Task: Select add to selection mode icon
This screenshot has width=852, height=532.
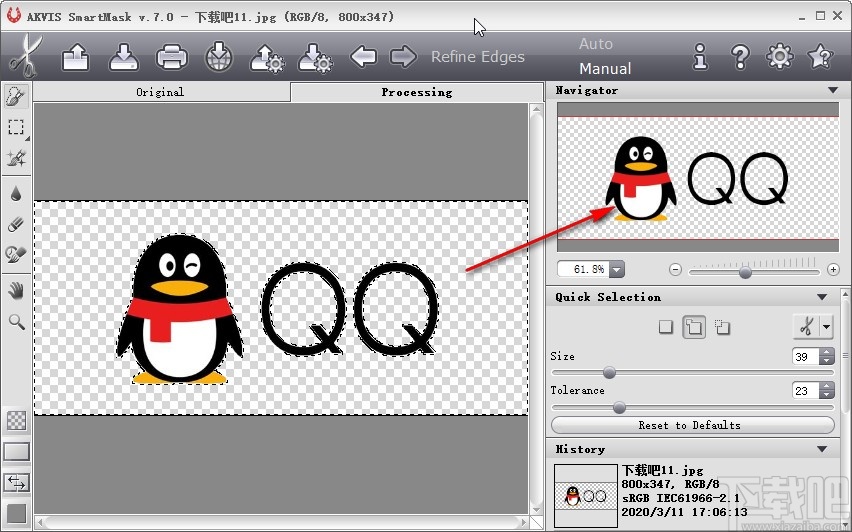Action: coord(694,327)
